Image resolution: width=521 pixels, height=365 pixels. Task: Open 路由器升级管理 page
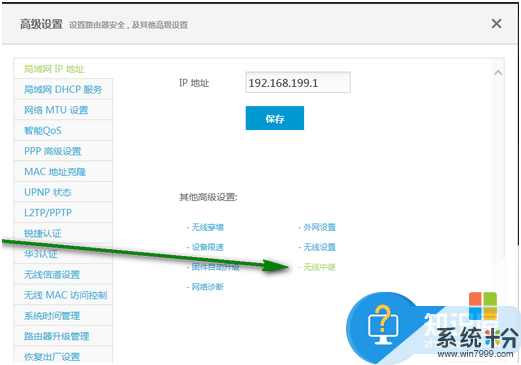click(x=63, y=336)
